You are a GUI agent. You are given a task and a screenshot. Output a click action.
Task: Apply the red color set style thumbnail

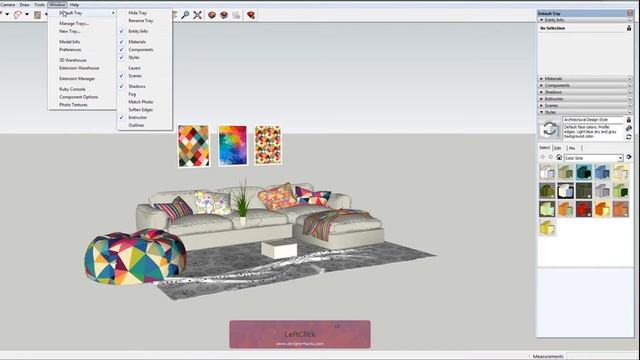pos(584,209)
